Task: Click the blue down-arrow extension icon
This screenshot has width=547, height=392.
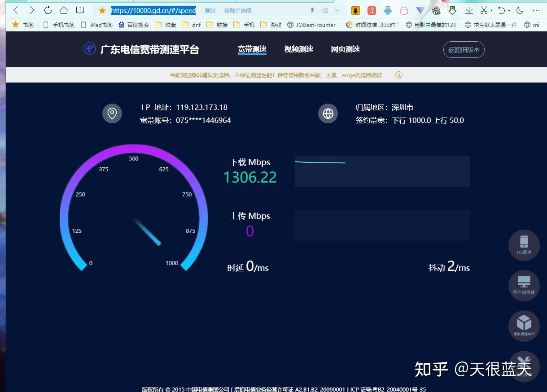Action: (x=388, y=10)
